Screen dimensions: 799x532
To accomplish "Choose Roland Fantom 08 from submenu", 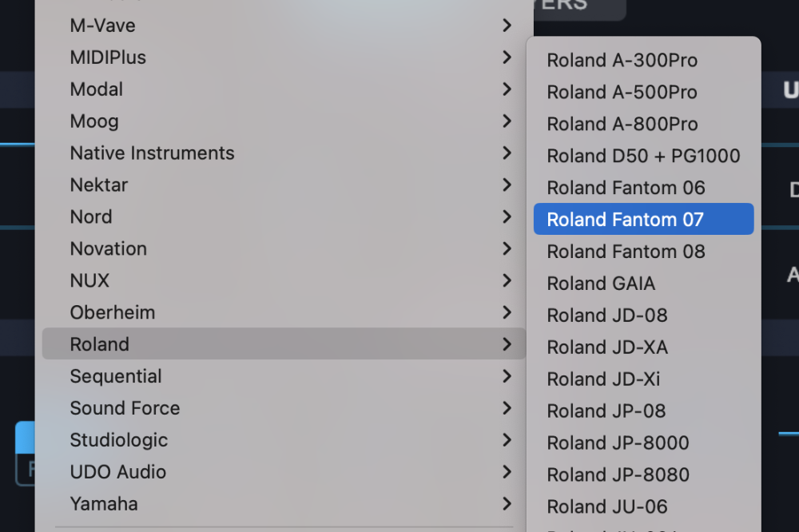I will (626, 252).
